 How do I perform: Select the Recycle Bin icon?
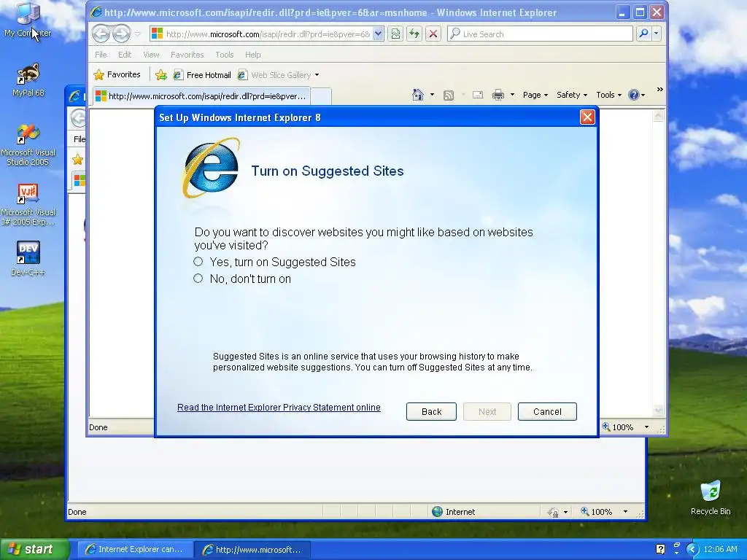711,497
